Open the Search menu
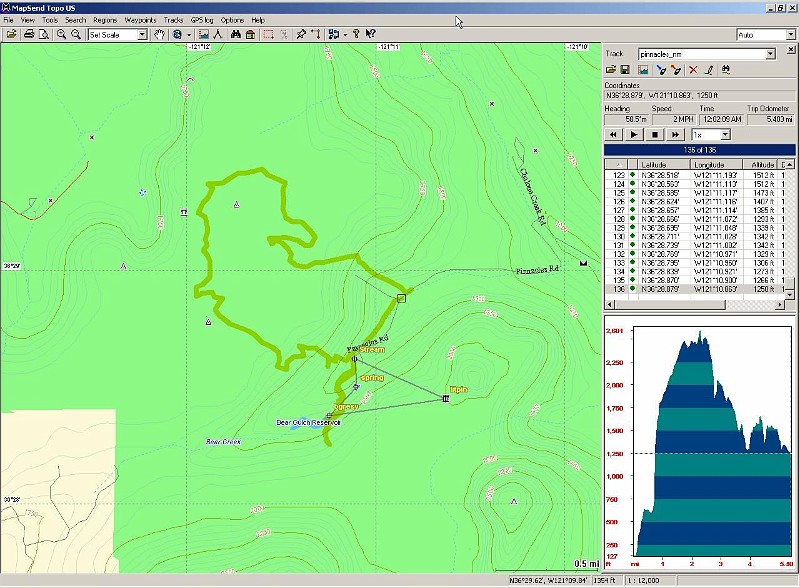Viewport: 800px width, 588px height. [76, 20]
